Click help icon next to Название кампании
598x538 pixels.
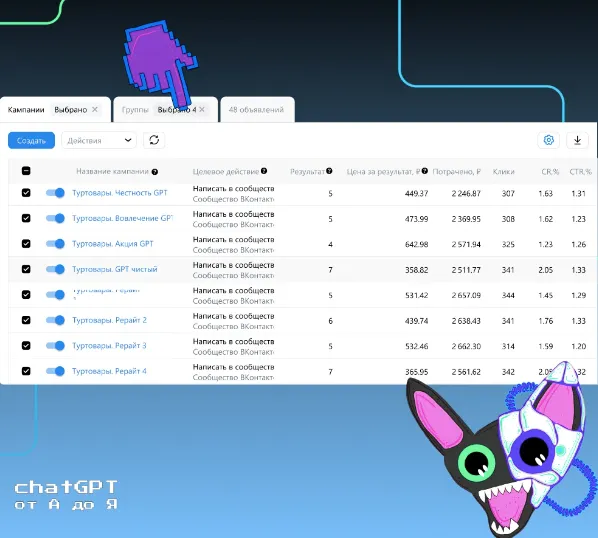coord(154,172)
